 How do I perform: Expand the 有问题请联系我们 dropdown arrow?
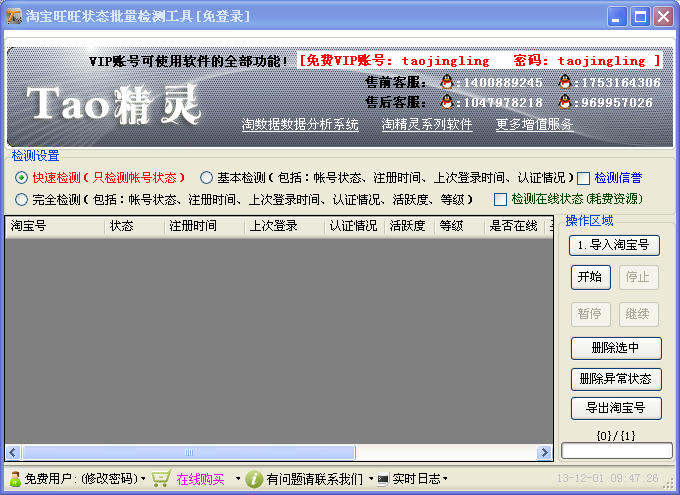click(371, 479)
